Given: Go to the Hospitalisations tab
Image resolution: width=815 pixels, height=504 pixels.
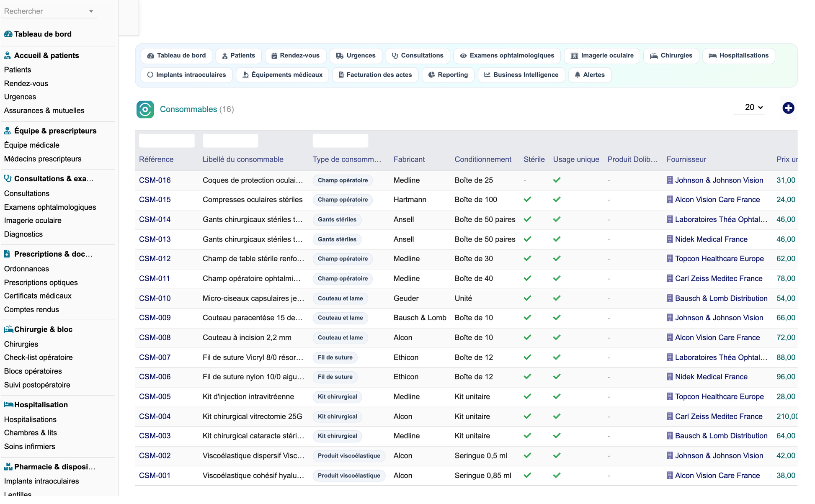Looking at the screenshot, I should (738, 55).
